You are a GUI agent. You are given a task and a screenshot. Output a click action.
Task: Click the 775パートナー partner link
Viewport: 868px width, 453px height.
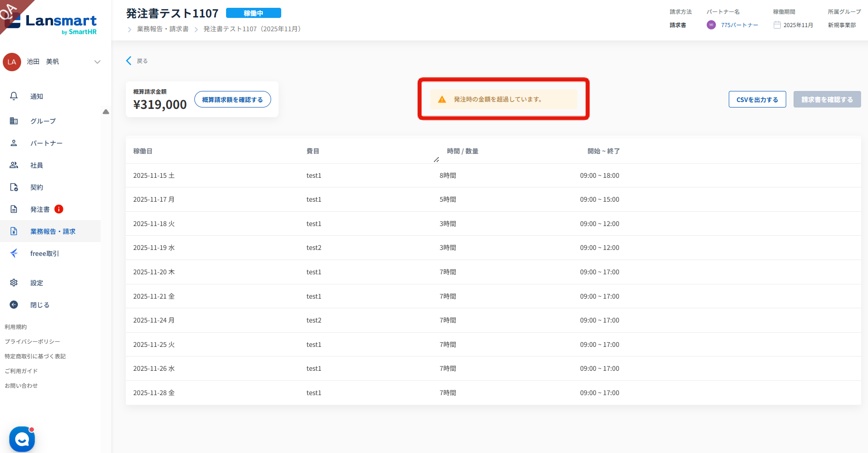[x=739, y=25]
